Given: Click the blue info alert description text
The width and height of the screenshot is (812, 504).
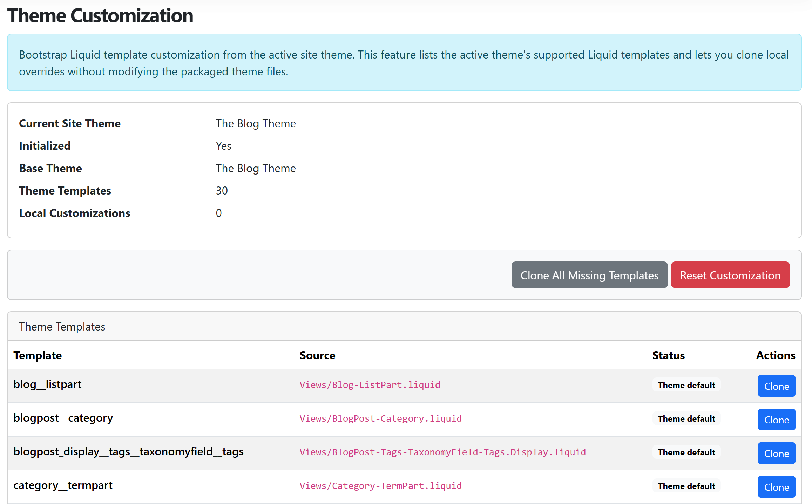Looking at the screenshot, I should coord(404,63).
